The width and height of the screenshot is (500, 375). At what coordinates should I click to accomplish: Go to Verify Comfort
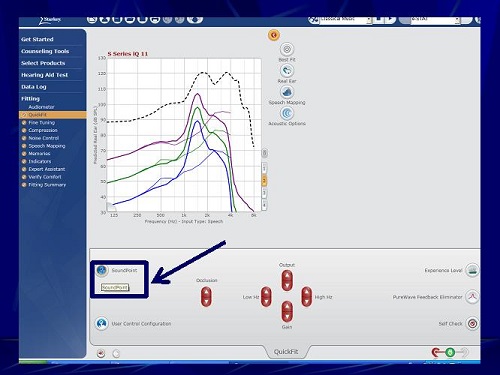pyautogui.click(x=45, y=177)
